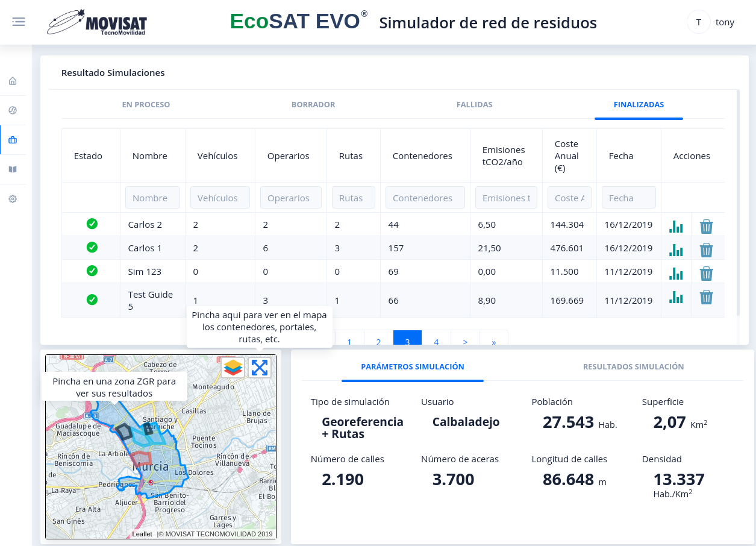Click the Nombre filter field
756x546 pixels.
point(152,198)
